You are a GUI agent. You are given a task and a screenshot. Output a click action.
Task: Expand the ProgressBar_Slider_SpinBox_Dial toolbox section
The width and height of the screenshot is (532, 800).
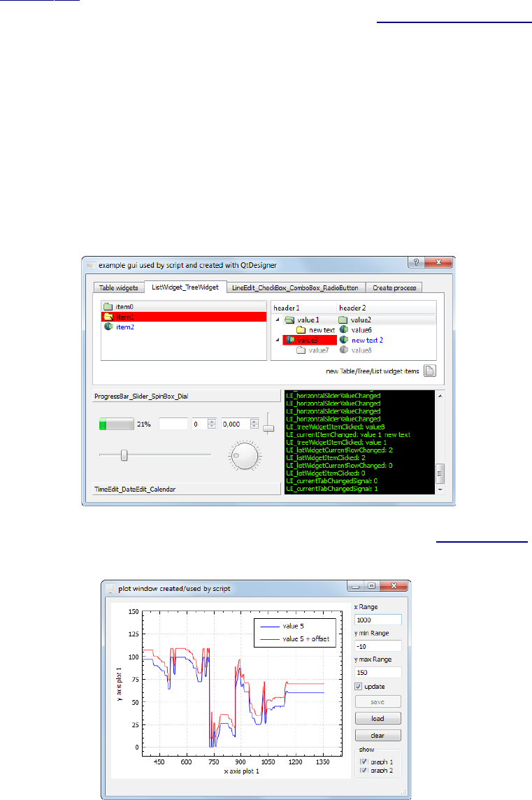pyautogui.click(x=186, y=397)
